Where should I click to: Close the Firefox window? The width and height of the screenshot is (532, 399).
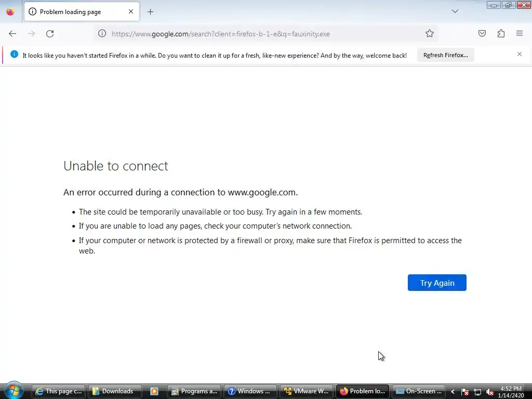click(x=524, y=5)
